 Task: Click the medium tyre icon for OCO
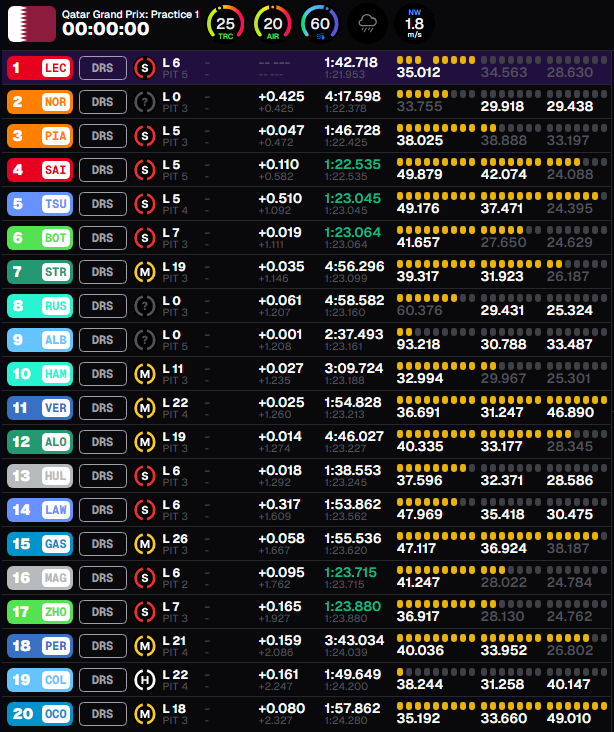pos(145,714)
